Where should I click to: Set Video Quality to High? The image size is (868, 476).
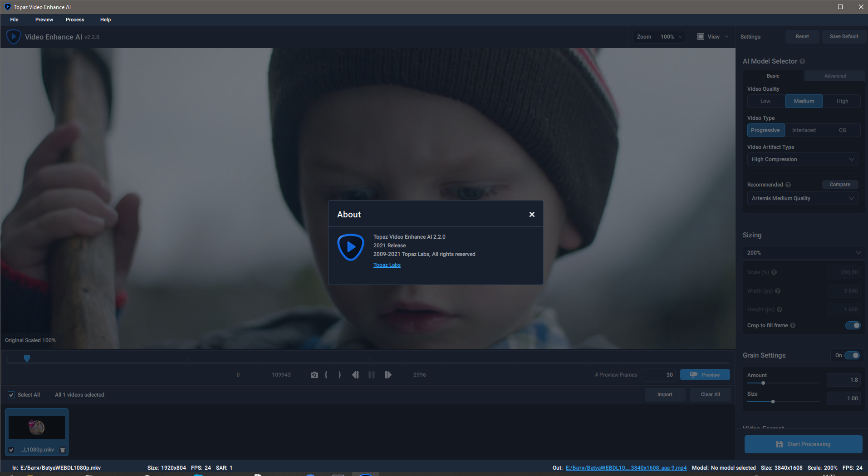point(842,101)
